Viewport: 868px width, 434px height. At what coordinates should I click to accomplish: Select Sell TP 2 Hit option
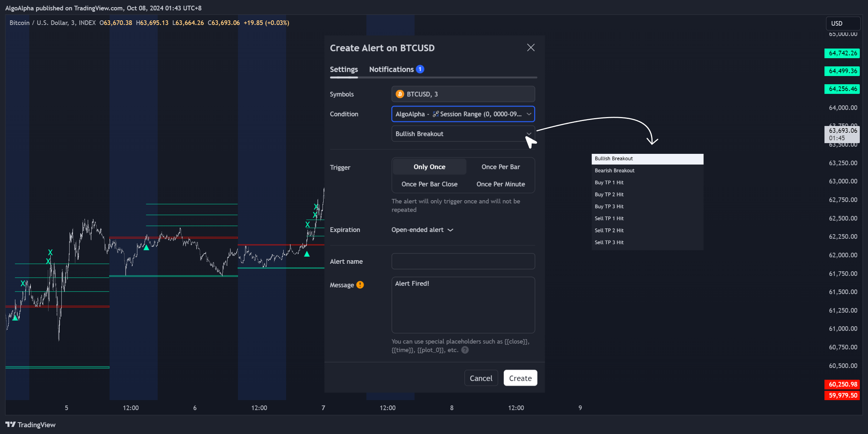coord(647,231)
